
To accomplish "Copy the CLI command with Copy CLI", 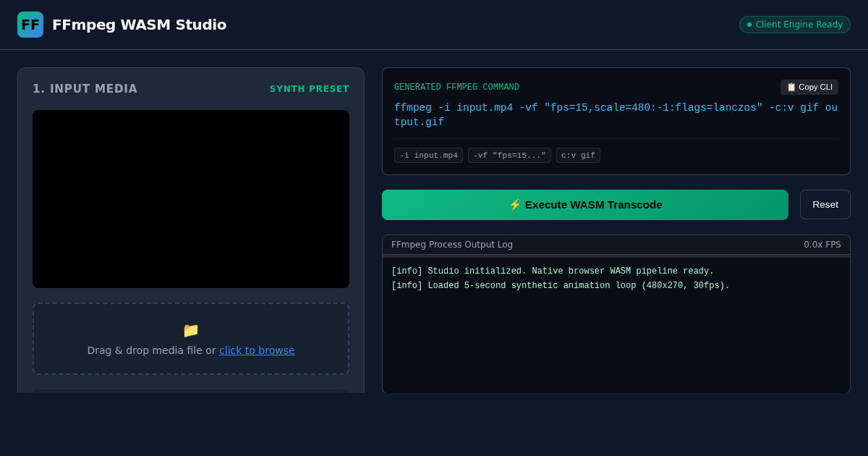I will pos(809,87).
